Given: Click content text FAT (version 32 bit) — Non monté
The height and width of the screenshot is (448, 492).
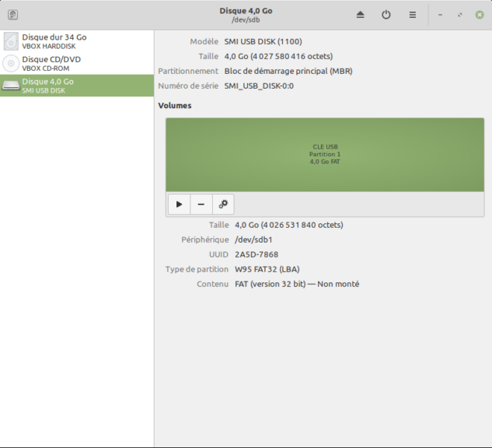Looking at the screenshot, I should click(297, 284).
